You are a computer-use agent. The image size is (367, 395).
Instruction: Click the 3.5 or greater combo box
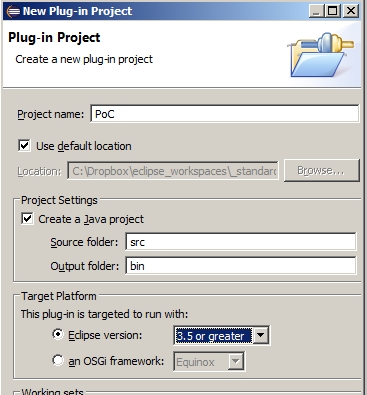[x=221, y=336]
